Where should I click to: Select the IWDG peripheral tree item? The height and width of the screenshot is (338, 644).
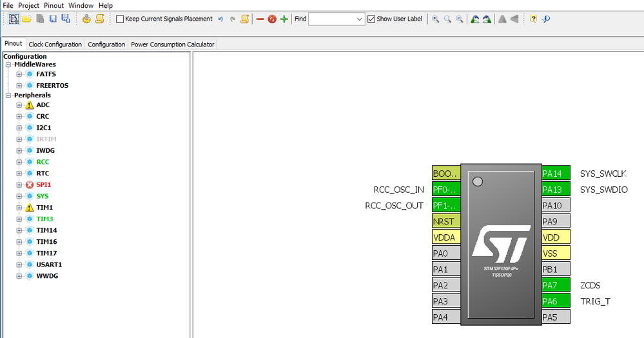(45, 150)
